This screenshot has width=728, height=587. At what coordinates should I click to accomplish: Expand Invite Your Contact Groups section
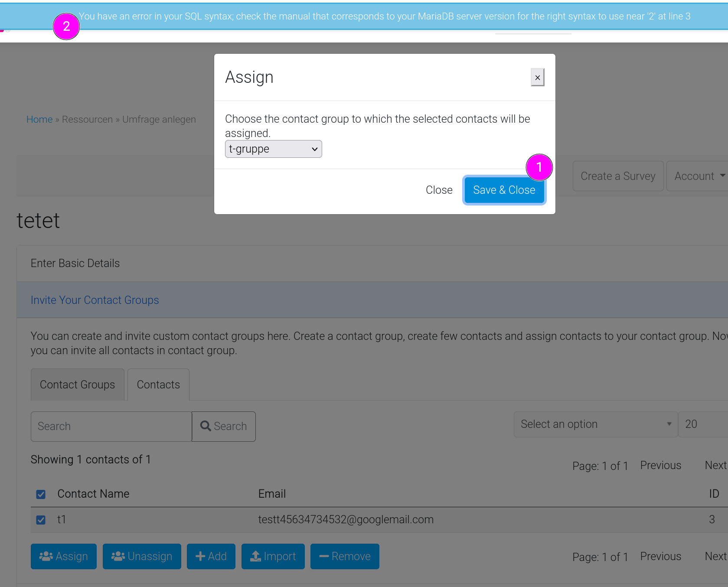click(x=95, y=300)
